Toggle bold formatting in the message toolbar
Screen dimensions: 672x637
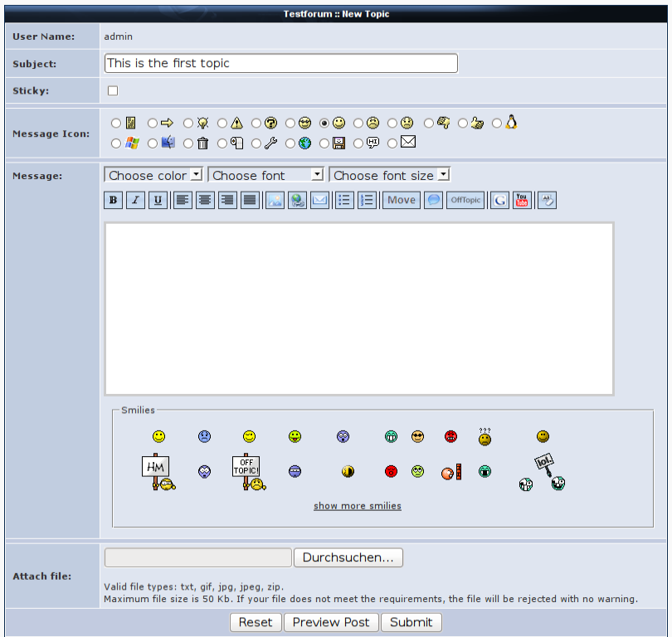pyautogui.click(x=113, y=200)
